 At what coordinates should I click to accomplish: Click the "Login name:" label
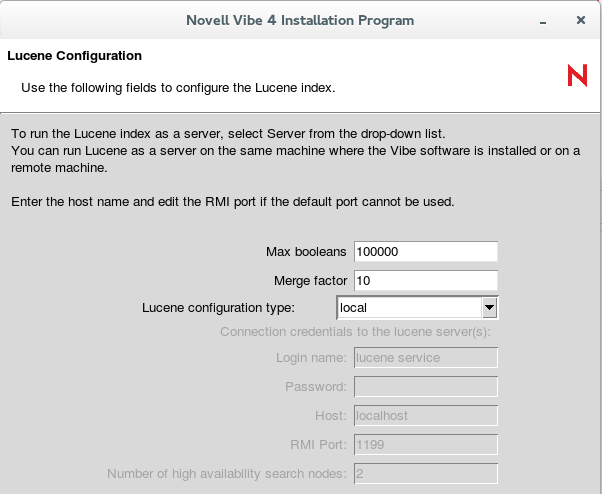point(311,357)
